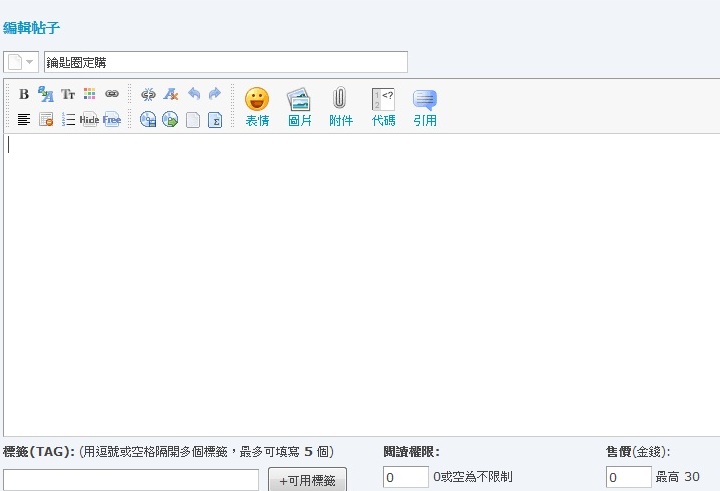Insert a hyperlink with chain icon

click(112, 94)
